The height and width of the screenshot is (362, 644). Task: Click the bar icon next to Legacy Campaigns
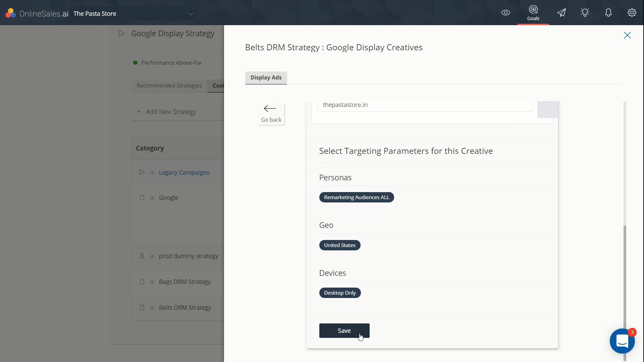click(152, 173)
